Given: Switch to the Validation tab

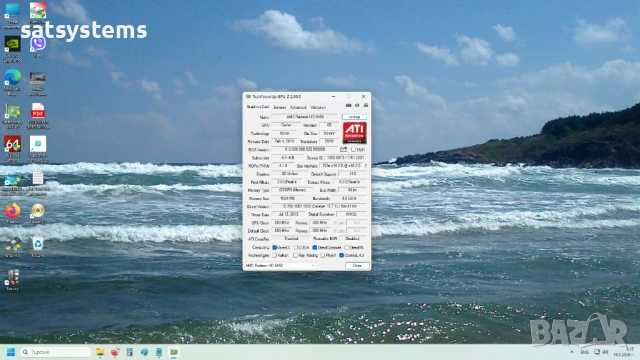Looking at the screenshot, I should (318, 107).
